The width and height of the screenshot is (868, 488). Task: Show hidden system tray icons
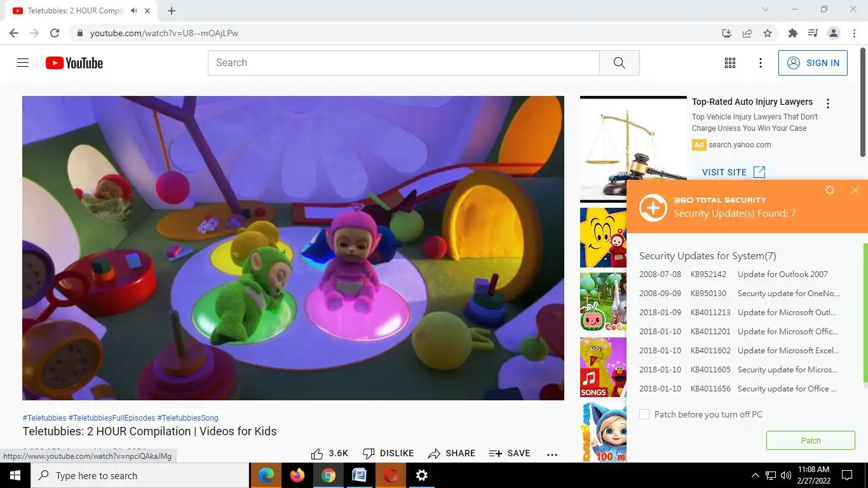pos(755,475)
